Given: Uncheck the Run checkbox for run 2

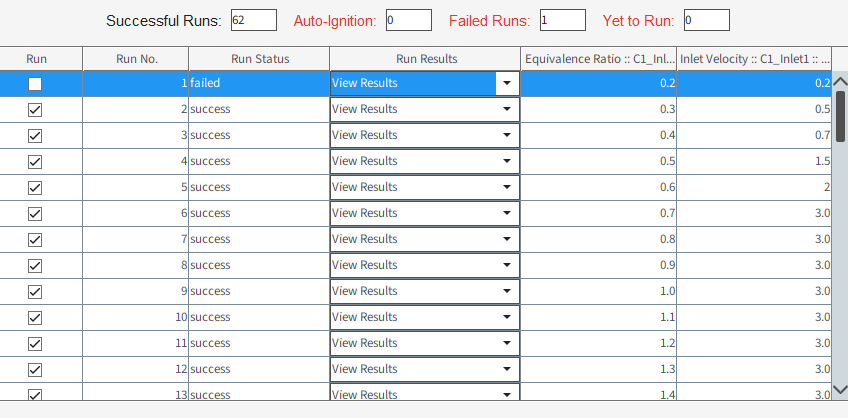Looking at the screenshot, I should click(x=35, y=110).
